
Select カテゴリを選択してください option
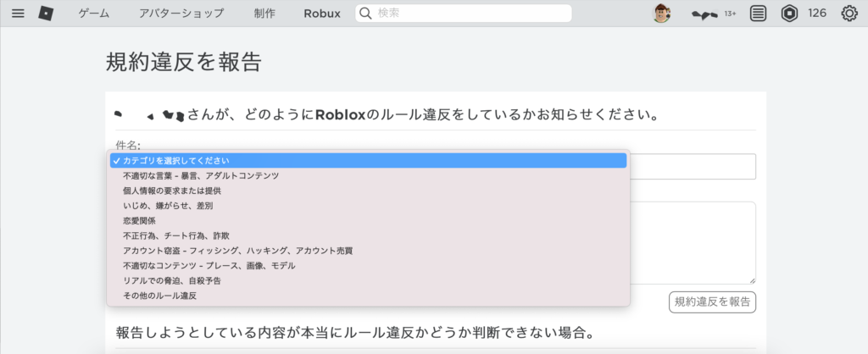pyautogui.click(x=368, y=160)
